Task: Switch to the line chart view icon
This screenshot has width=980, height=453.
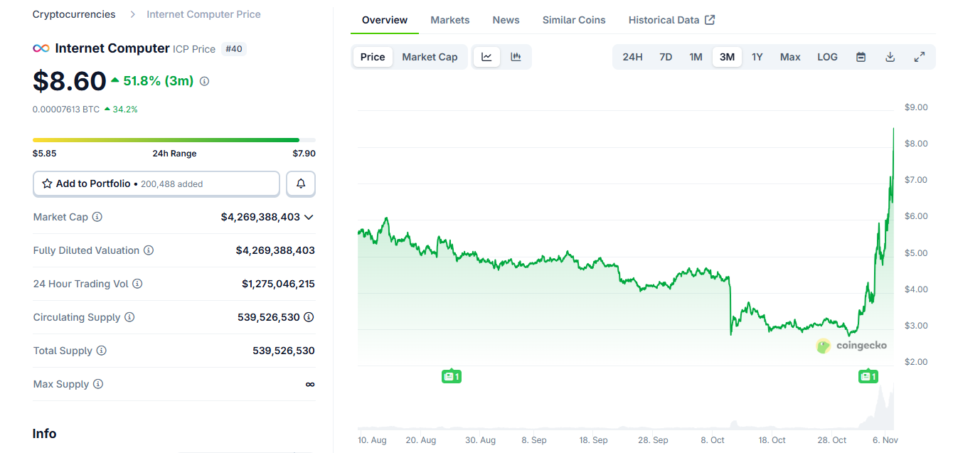Action: pos(486,57)
